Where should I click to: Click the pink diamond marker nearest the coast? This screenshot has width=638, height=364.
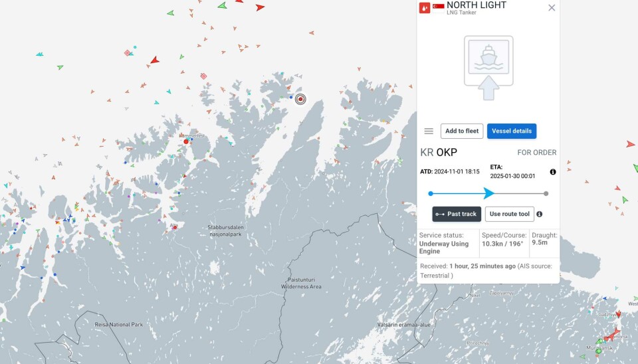point(203,76)
